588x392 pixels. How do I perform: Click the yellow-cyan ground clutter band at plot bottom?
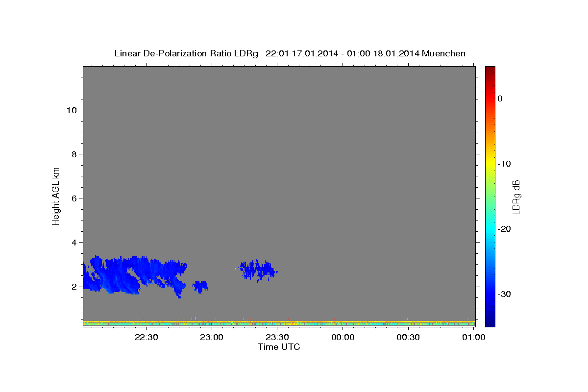[279, 323]
